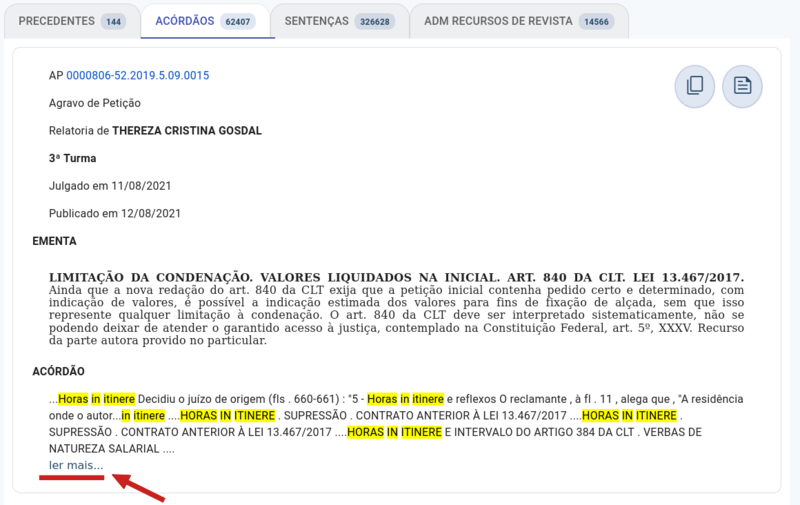Viewport: 800px width, 505px height.
Task: Expand text with 'ler mais...'
Action: click(76, 465)
